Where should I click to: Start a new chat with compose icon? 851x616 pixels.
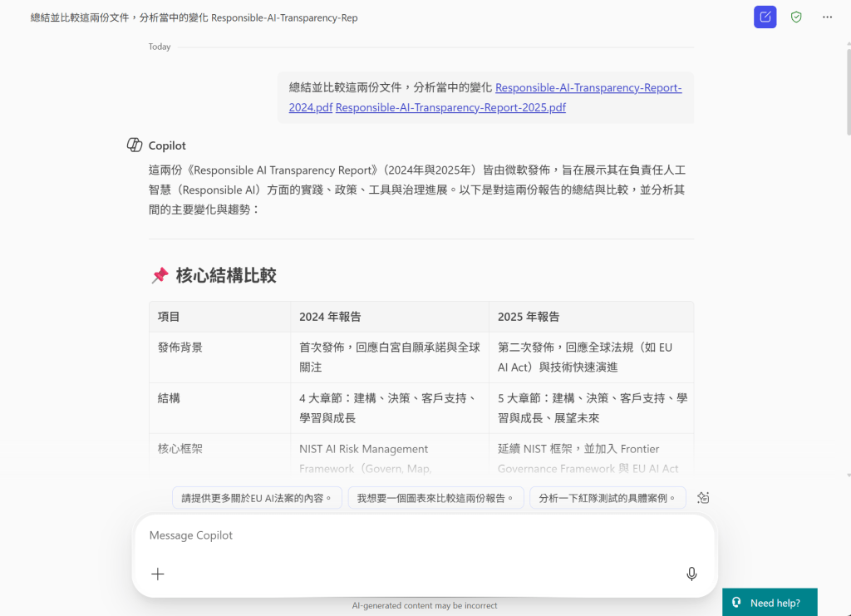click(x=765, y=17)
